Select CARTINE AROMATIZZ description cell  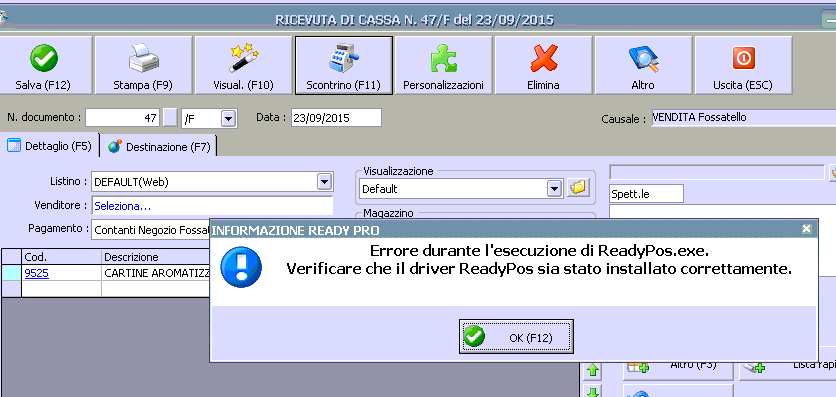click(x=157, y=274)
